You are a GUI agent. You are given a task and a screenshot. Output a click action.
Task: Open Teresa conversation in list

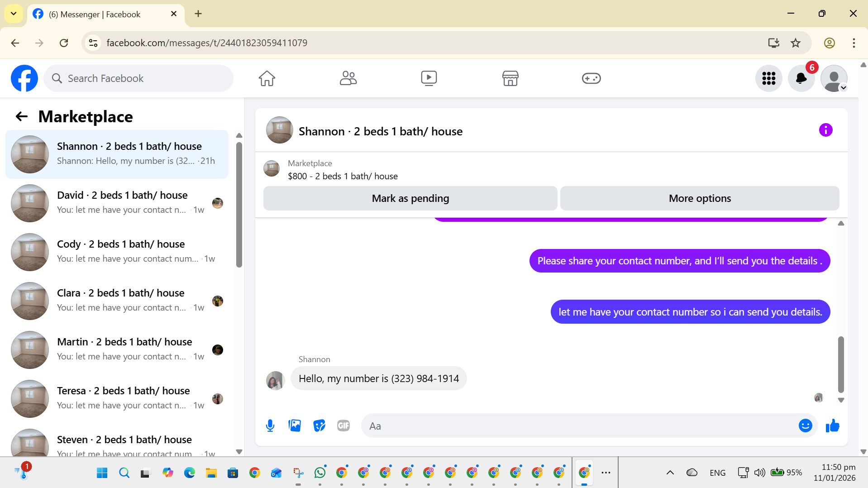click(117, 399)
